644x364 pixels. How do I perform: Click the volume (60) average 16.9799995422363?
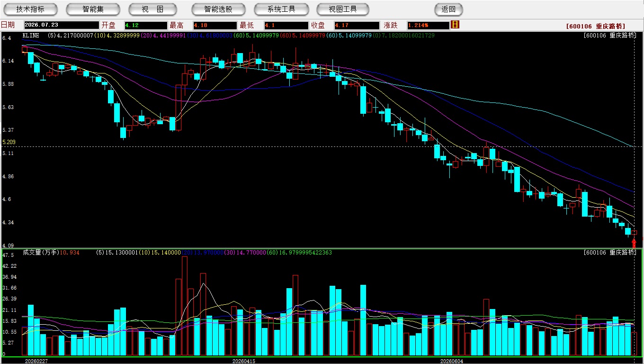click(298, 253)
